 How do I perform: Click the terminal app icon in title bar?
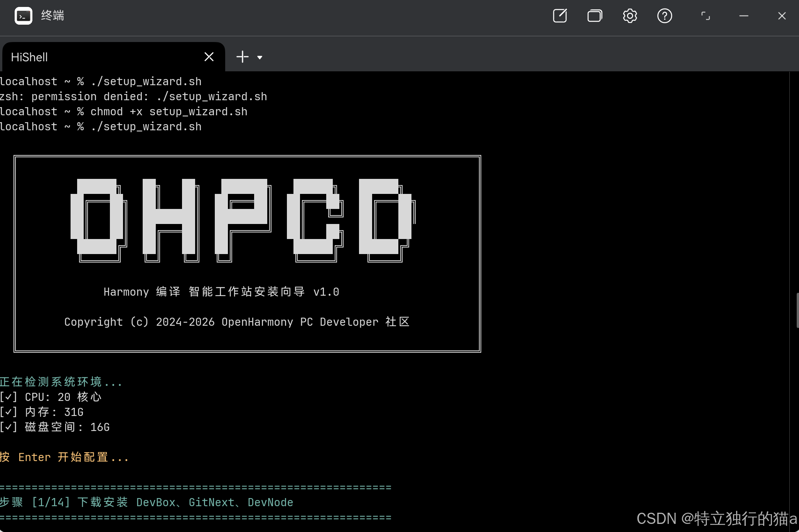pos(24,16)
